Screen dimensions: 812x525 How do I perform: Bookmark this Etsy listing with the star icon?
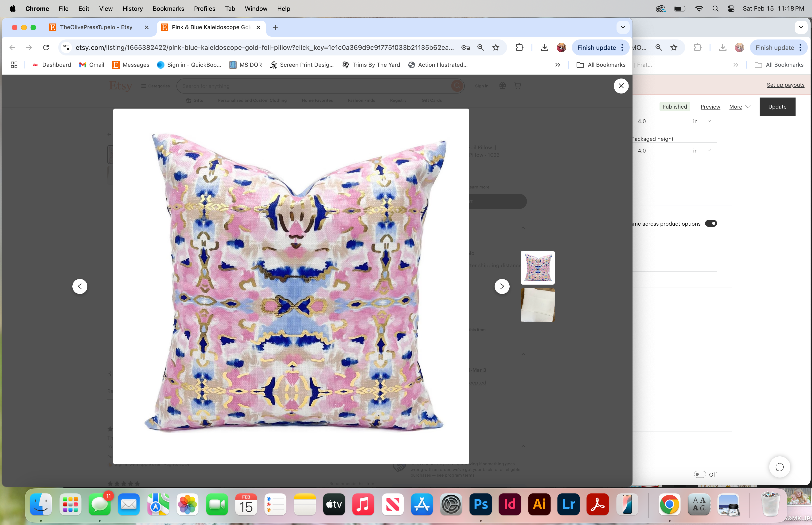[496, 47]
